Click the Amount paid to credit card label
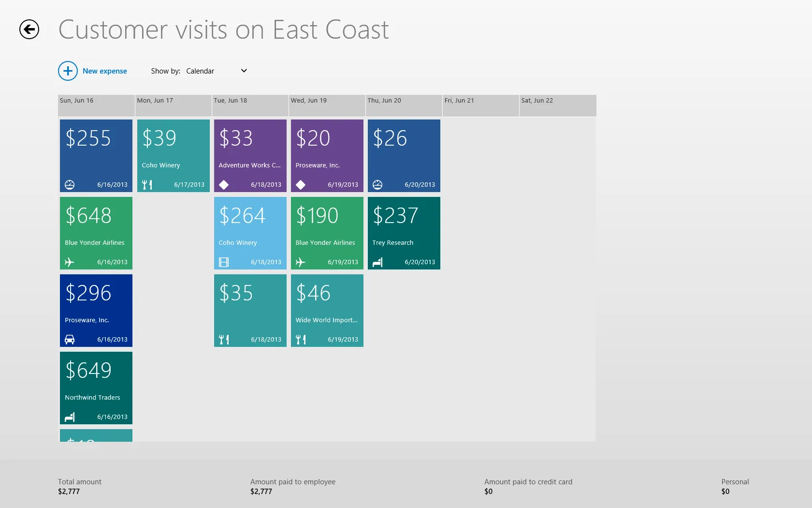812x508 pixels. [528, 482]
